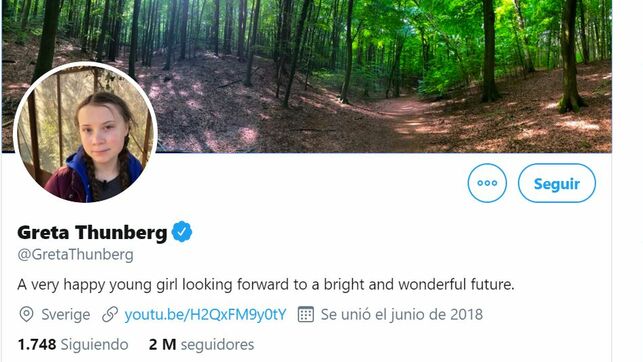Screen dimensions: 643x362
Task: Open the youtu.be/H2QxFM9y0tY link
Action: pos(205,315)
